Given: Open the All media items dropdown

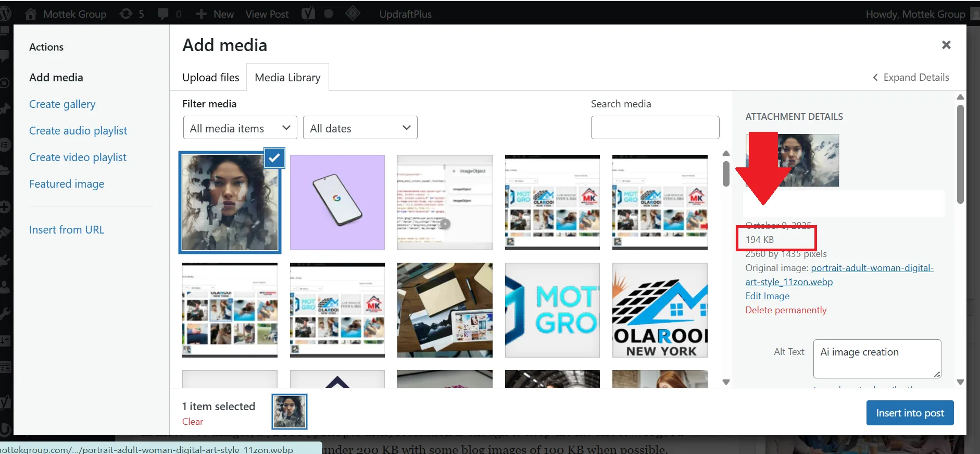Looking at the screenshot, I should [x=240, y=128].
